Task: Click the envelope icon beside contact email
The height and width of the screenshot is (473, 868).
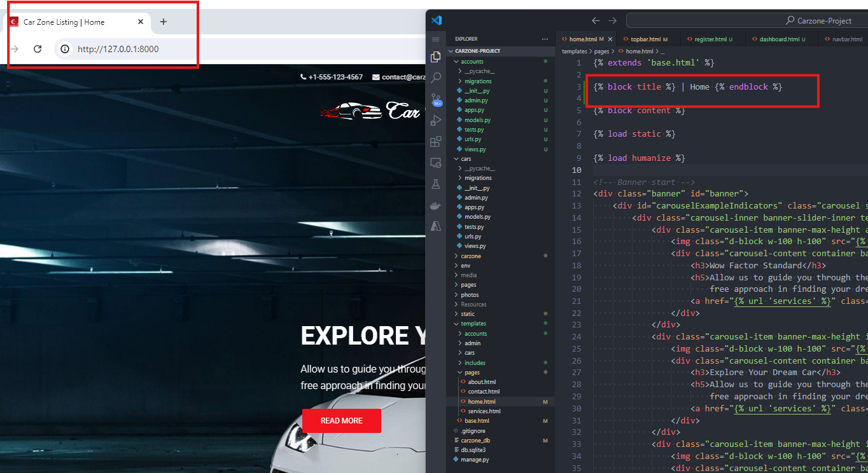Action: 376,77
